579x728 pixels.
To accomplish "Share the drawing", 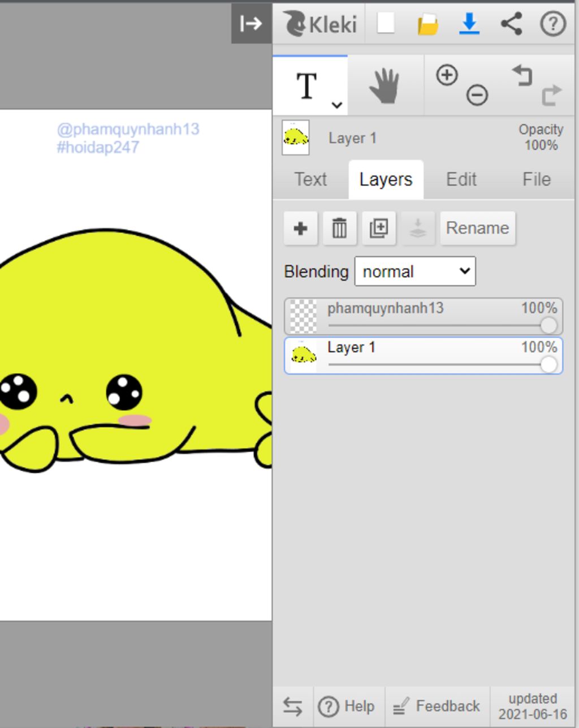I will [x=511, y=24].
